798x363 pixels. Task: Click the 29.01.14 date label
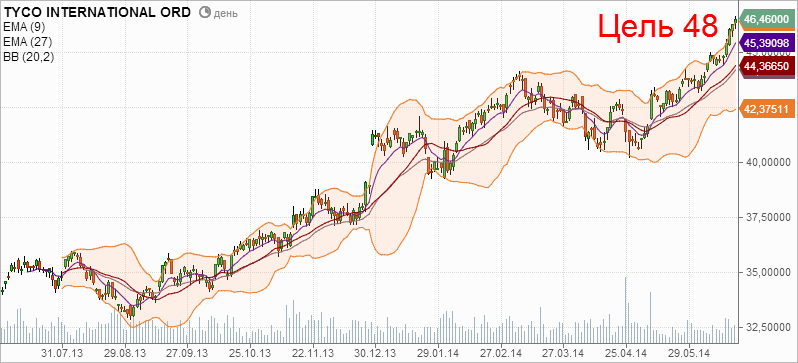click(437, 352)
